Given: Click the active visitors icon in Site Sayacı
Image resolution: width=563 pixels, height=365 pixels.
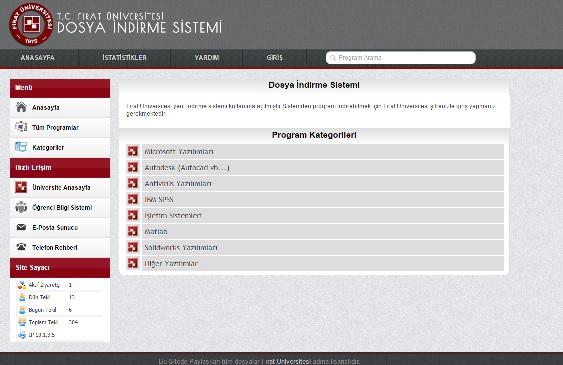Looking at the screenshot, I should click(x=22, y=285).
